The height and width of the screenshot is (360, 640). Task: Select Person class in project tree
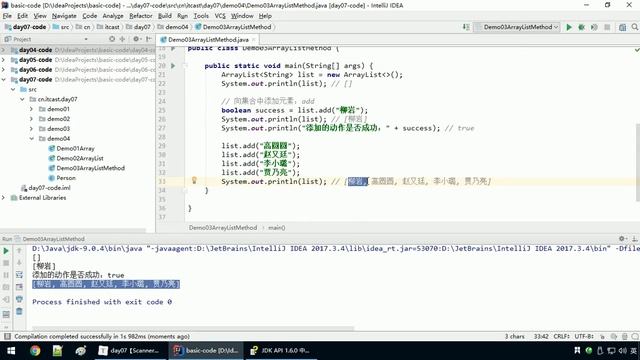(x=66, y=178)
